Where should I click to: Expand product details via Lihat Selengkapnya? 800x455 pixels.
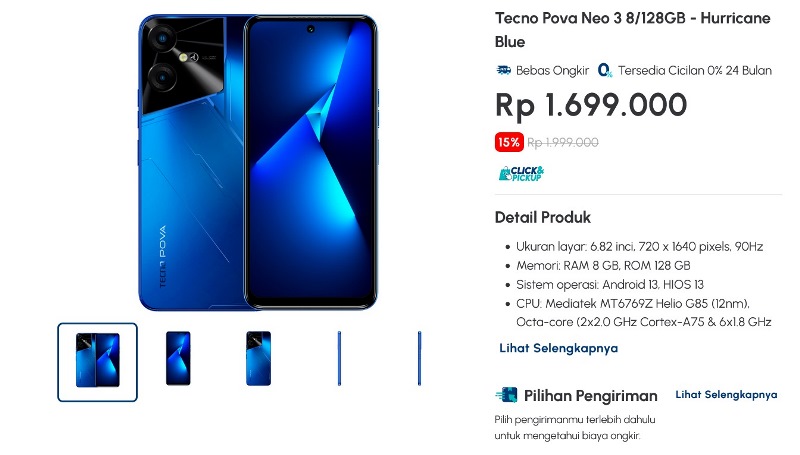tap(558, 348)
